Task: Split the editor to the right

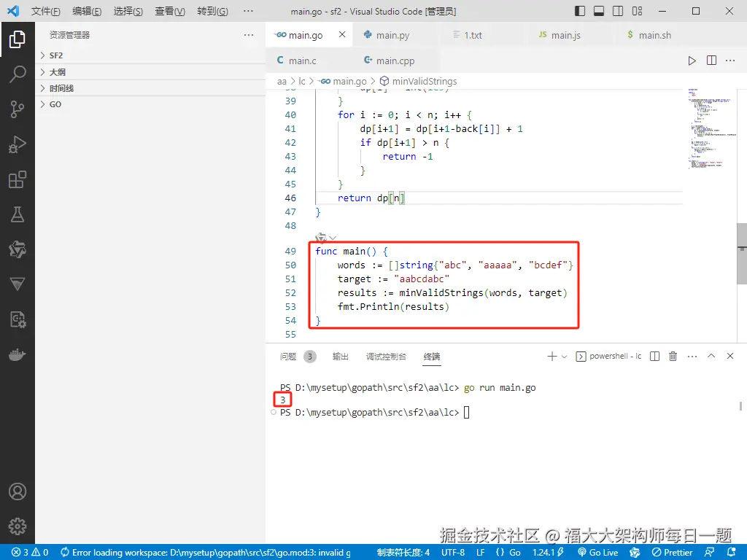Action: pyautogui.click(x=711, y=61)
